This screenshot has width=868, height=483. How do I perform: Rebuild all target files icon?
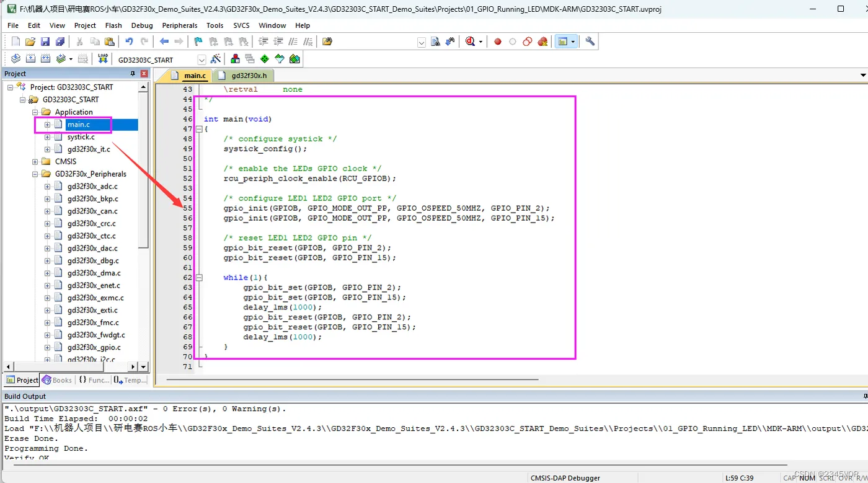pos(45,59)
